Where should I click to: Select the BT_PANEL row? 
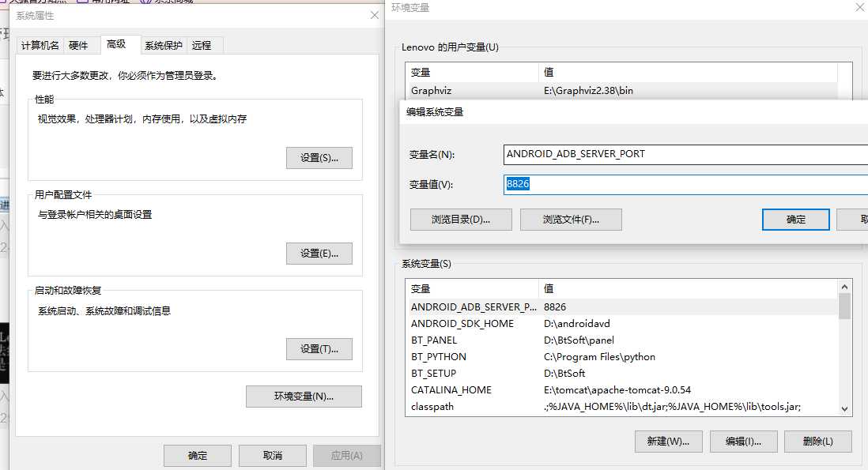[621, 340]
